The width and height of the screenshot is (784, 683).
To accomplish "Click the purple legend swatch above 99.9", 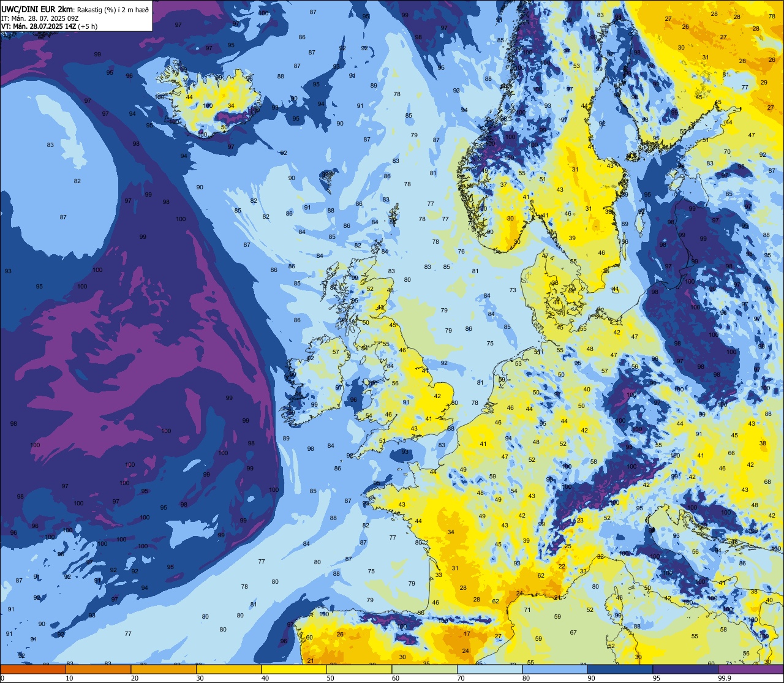I will [x=750, y=670].
